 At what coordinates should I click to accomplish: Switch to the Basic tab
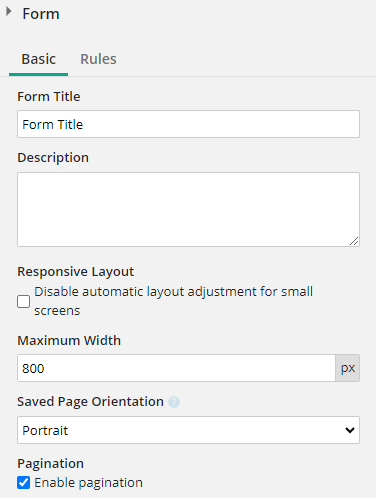(x=39, y=59)
